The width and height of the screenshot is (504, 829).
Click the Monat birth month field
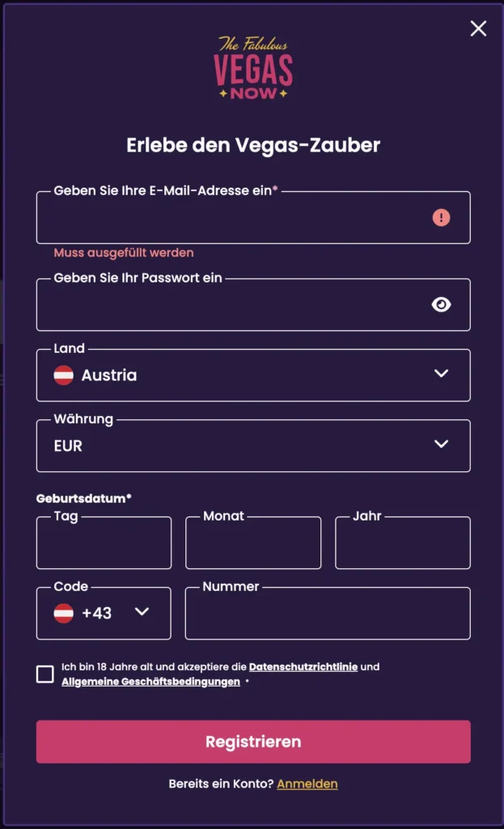point(253,543)
